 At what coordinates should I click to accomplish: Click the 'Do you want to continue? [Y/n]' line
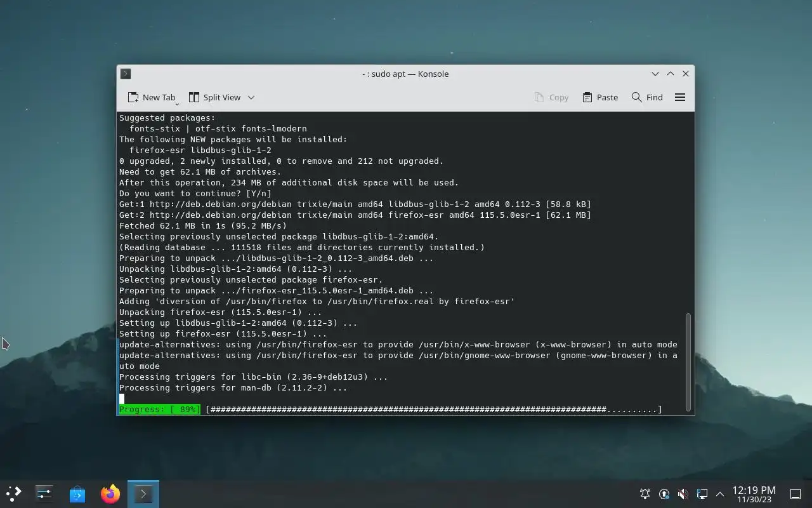coord(195,193)
